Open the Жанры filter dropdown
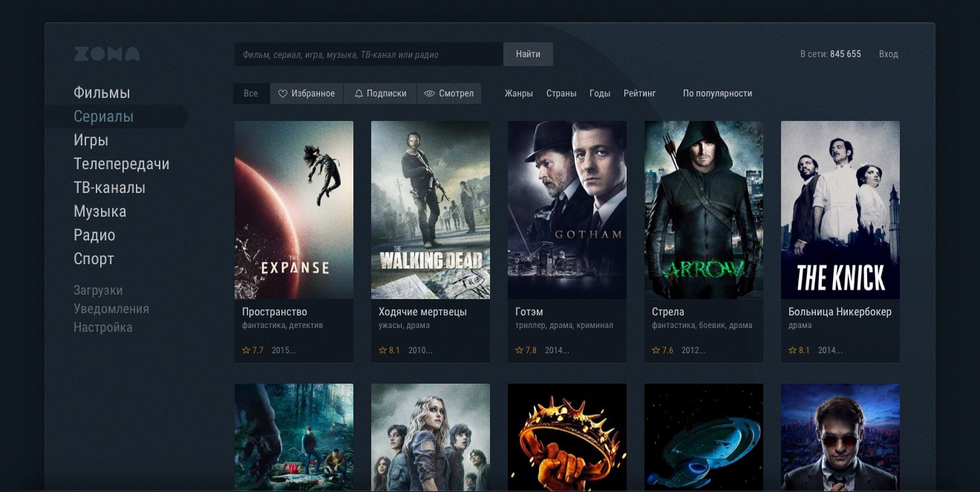This screenshot has height=492, width=980. point(519,94)
